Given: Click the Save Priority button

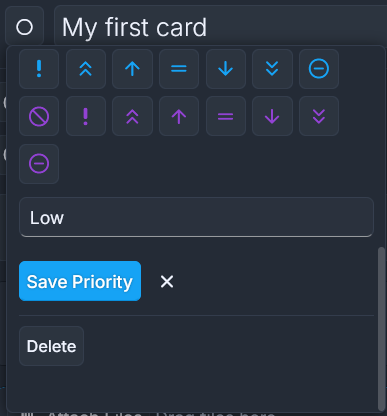Looking at the screenshot, I should click(x=80, y=281).
